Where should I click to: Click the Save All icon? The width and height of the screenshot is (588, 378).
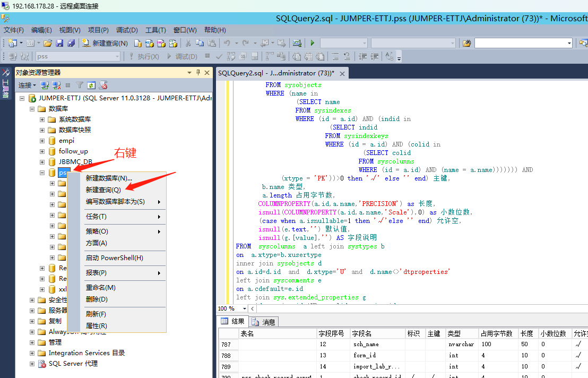point(71,43)
